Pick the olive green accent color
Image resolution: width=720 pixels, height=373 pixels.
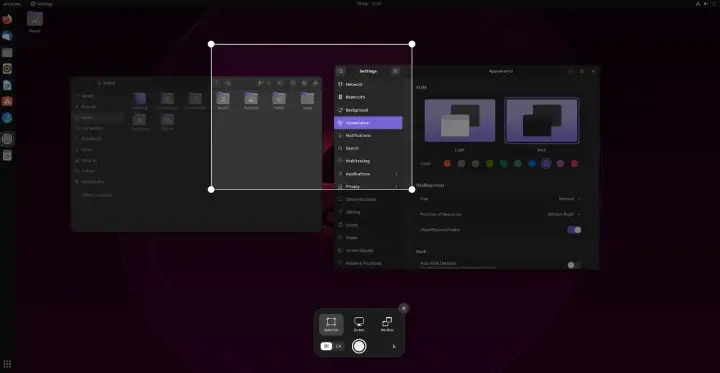pos(489,164)
